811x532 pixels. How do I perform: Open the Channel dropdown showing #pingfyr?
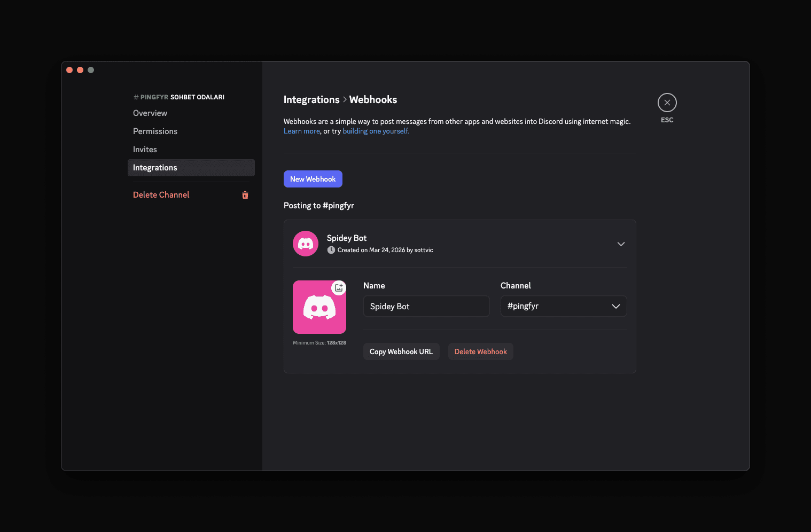(x=563, y=306)
